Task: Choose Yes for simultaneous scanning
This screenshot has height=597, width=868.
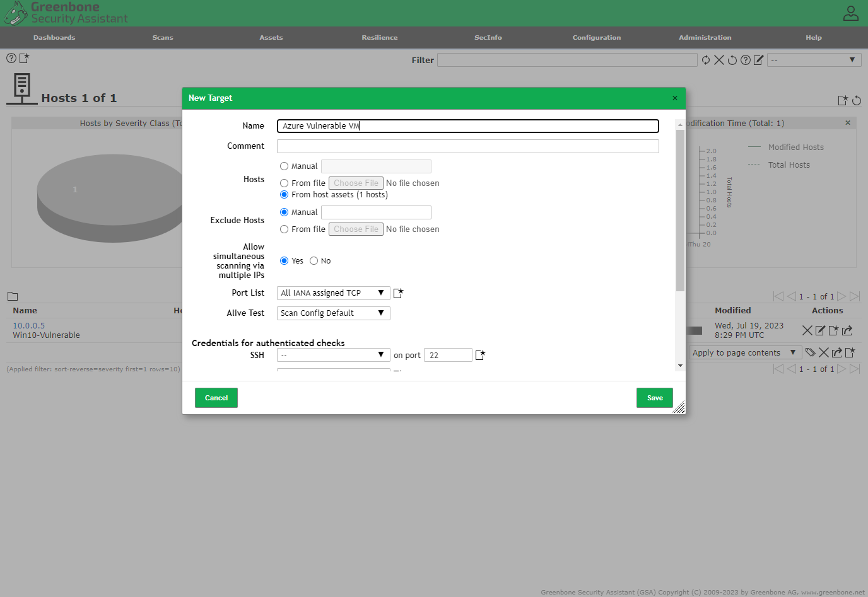Action: 284,261
